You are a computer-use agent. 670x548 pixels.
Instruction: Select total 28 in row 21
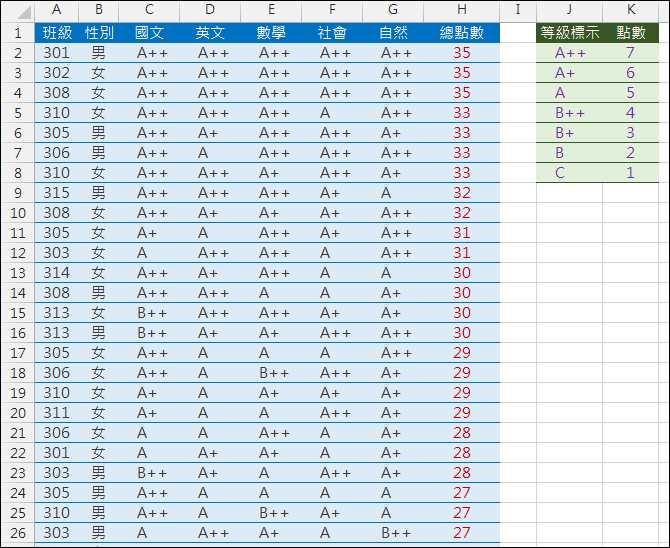(x=461, y=433)
